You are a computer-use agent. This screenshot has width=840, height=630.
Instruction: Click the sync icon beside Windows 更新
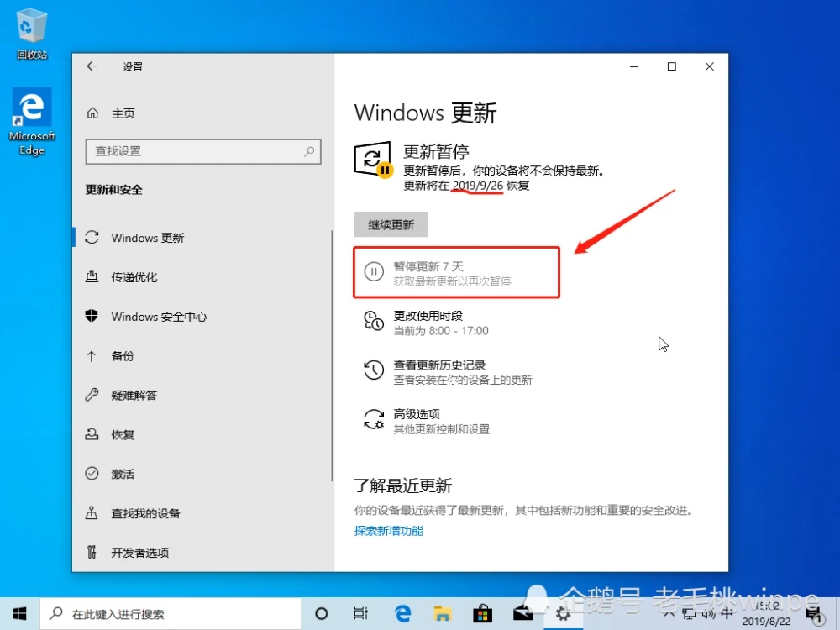92,238
